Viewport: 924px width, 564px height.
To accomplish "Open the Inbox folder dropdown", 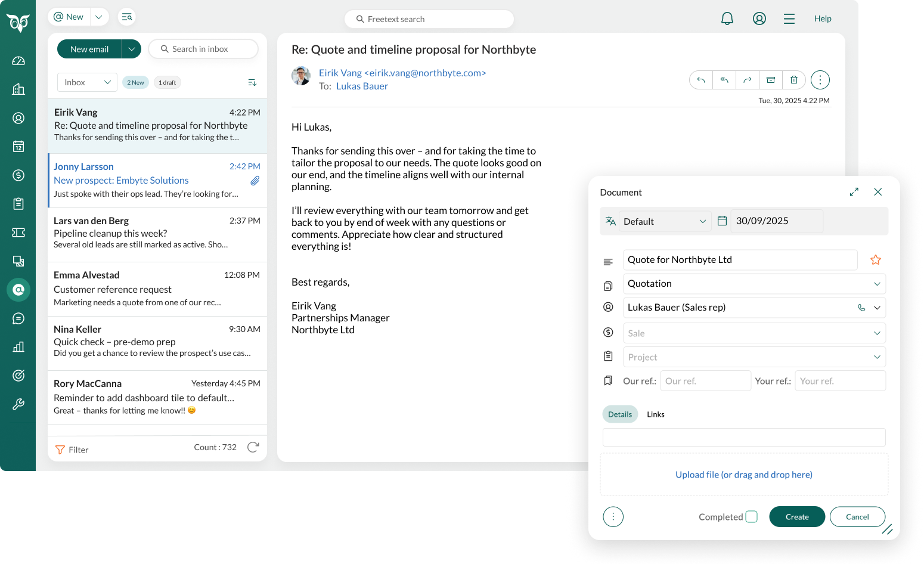I will coord(87,82).
